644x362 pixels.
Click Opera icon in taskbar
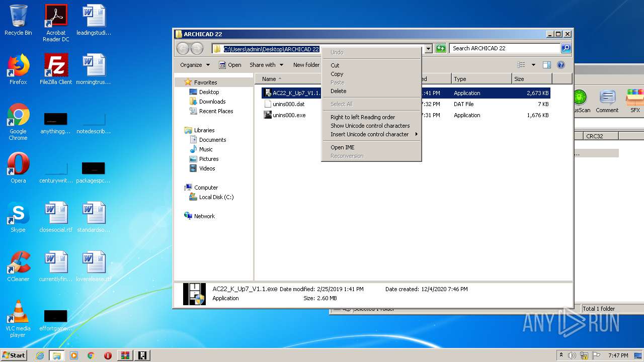(108, 355)
